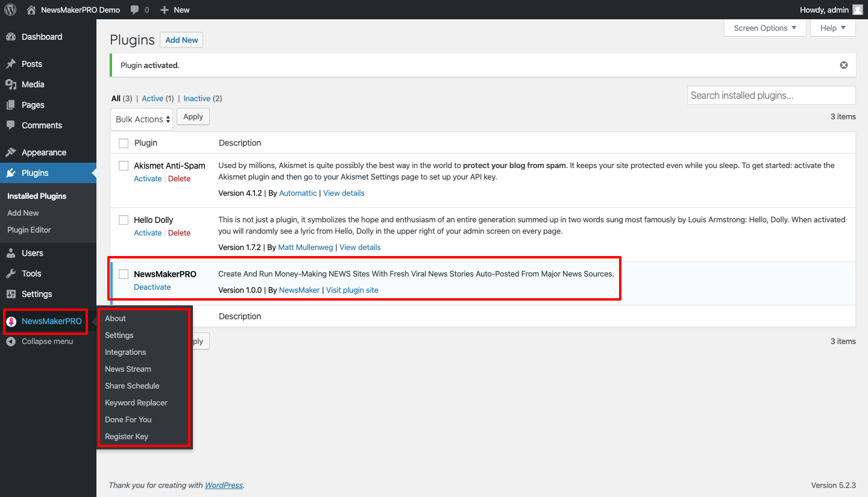Dismiss the Plugin activated notice

[x=844, y=65]
